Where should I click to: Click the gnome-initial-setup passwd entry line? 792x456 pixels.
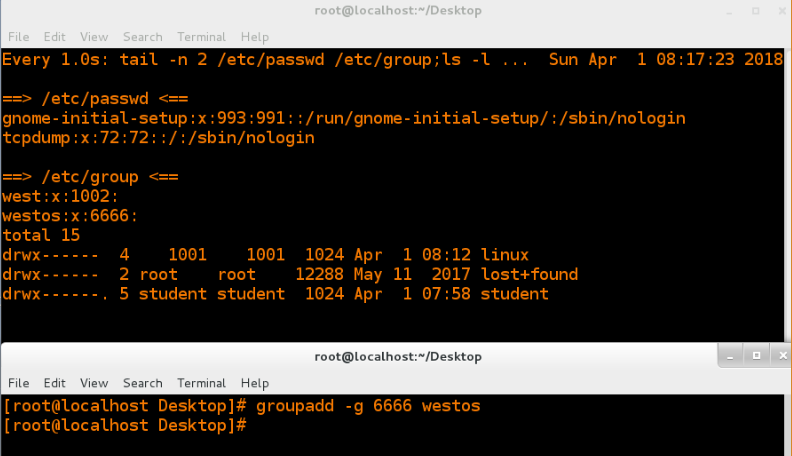point(344,118)
